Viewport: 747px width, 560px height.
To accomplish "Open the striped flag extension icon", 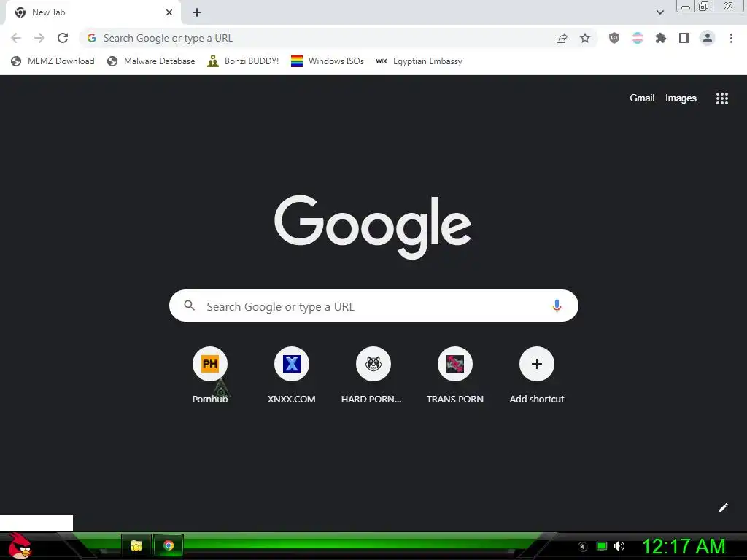I will click(x=638, y=38).
